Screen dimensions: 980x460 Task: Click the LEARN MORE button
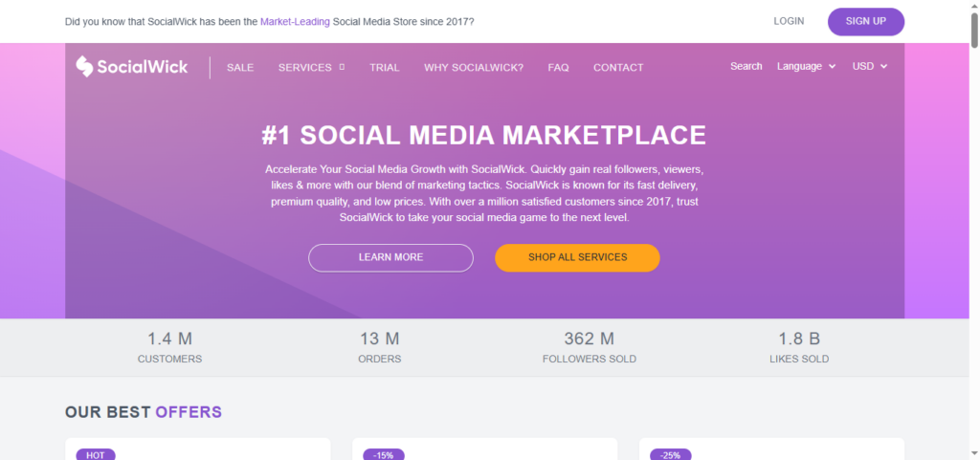click(390, 257)
